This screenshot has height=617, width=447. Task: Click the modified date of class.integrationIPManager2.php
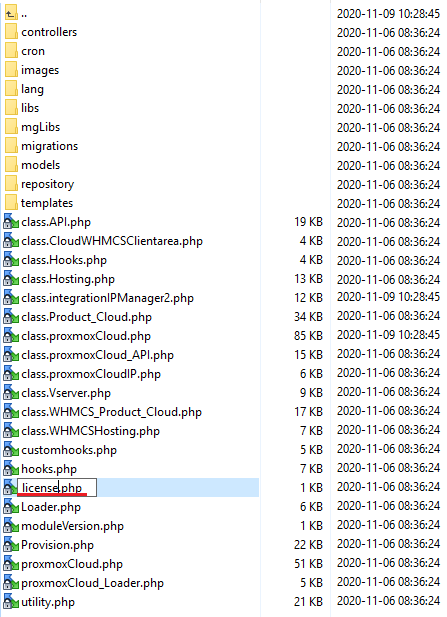pos(388,297)
